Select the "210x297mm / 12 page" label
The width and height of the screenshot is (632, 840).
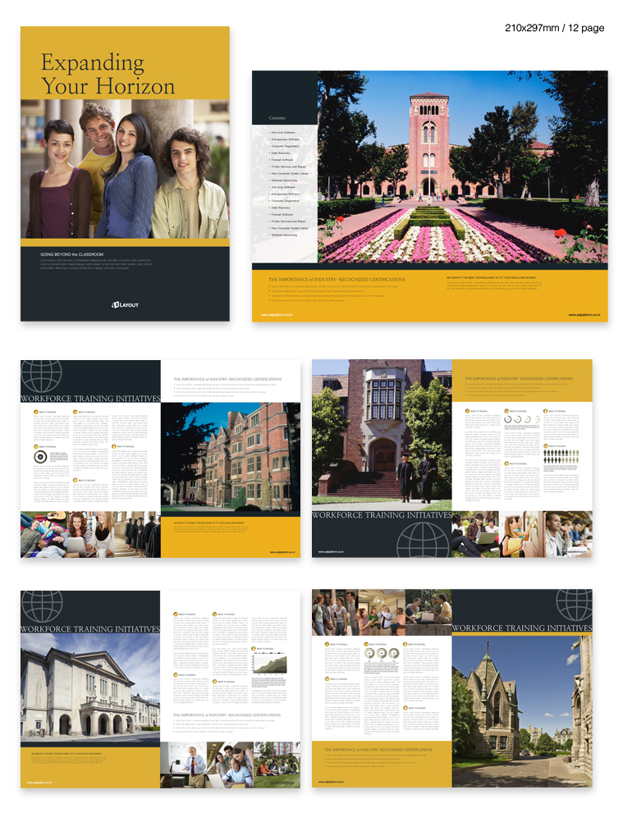[x=554, y=28]
